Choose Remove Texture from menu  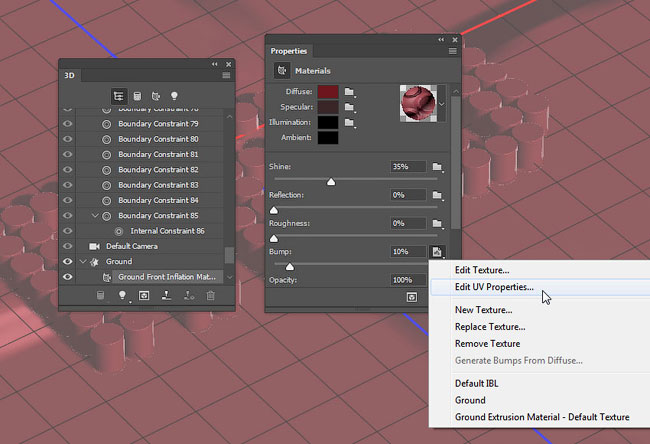click(488, 344)
